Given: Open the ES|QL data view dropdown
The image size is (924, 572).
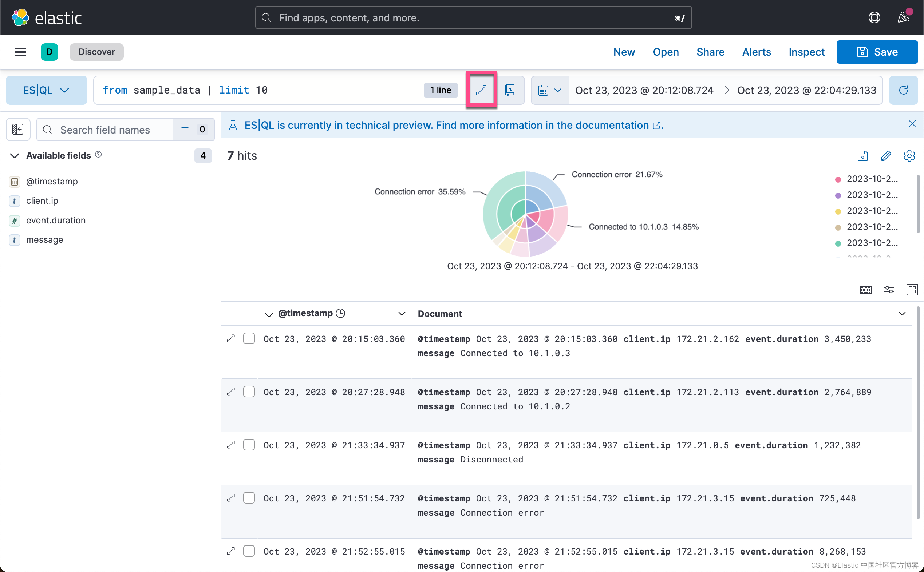Looking at the screenshot, I should (46, 90).
